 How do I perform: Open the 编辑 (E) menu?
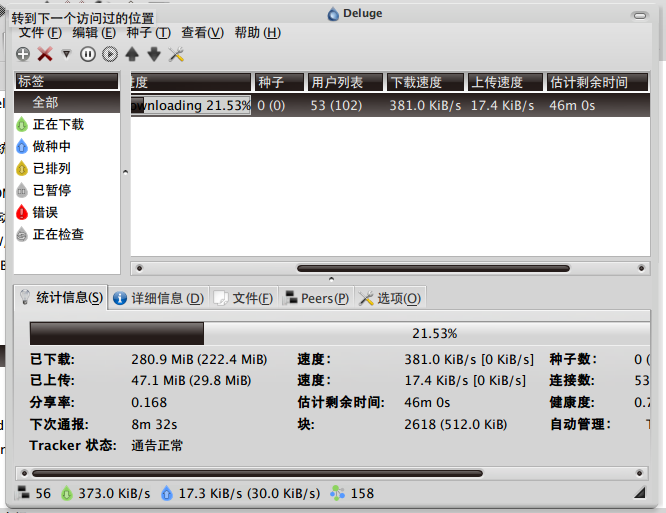pos(94,33)
